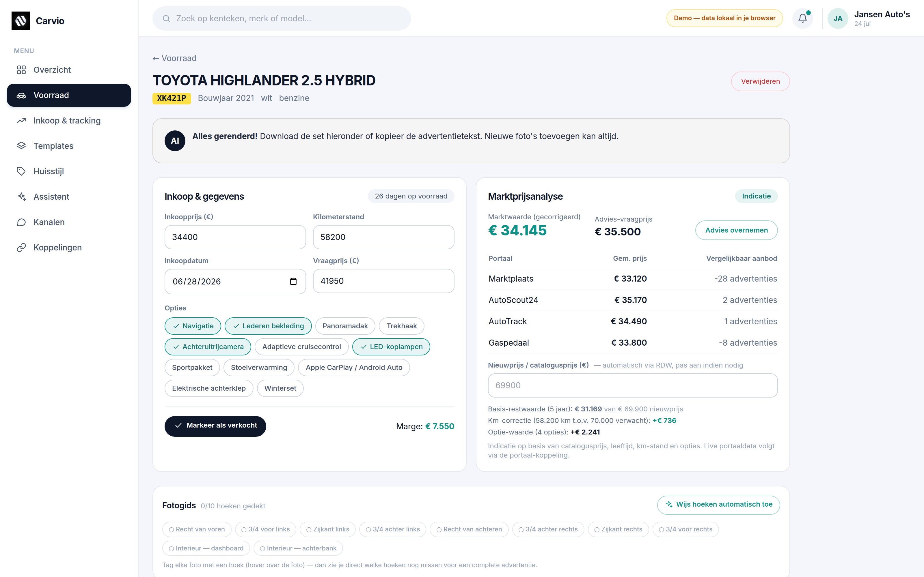The image size is (924, 577).
Task: Select the Recht van voren angle
Action: (x=197, y=529)
